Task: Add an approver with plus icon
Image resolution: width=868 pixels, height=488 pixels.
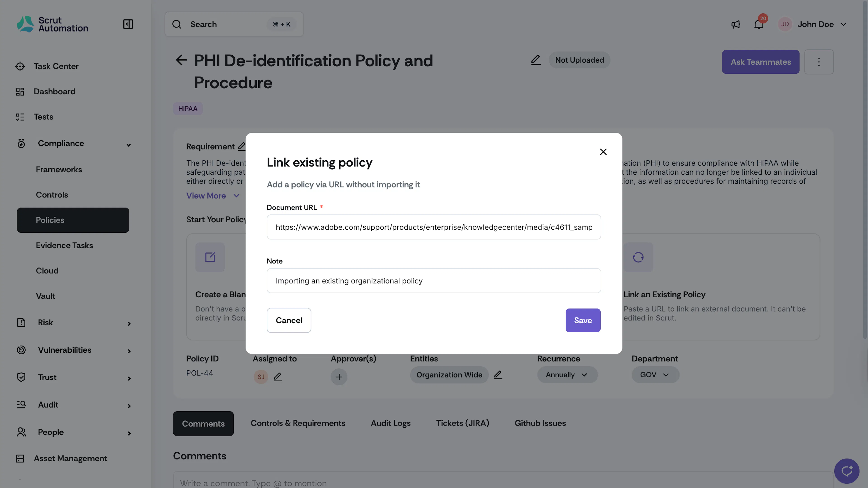Action: (x=339, y=377)
